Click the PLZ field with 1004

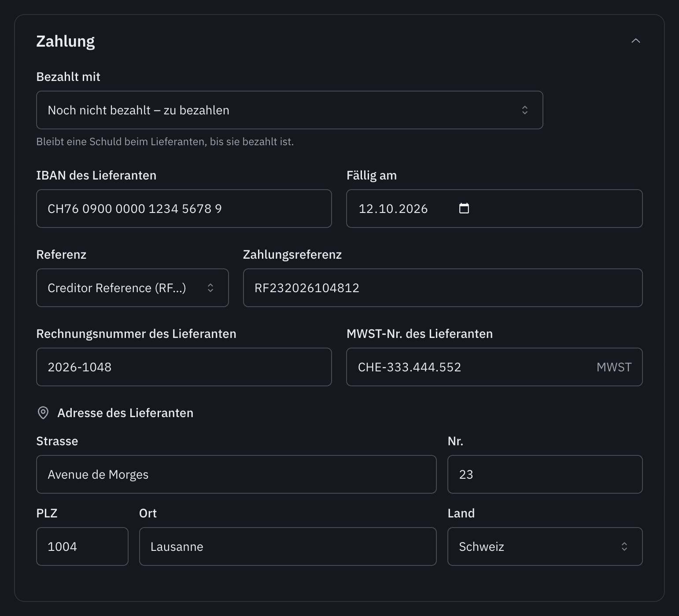(82, 546)
